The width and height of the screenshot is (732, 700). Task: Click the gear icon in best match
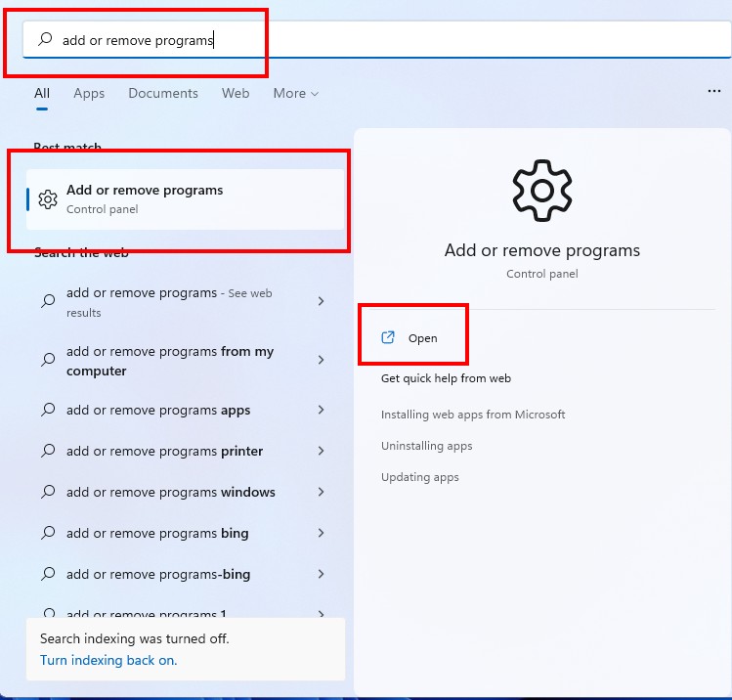pos(48,199)
